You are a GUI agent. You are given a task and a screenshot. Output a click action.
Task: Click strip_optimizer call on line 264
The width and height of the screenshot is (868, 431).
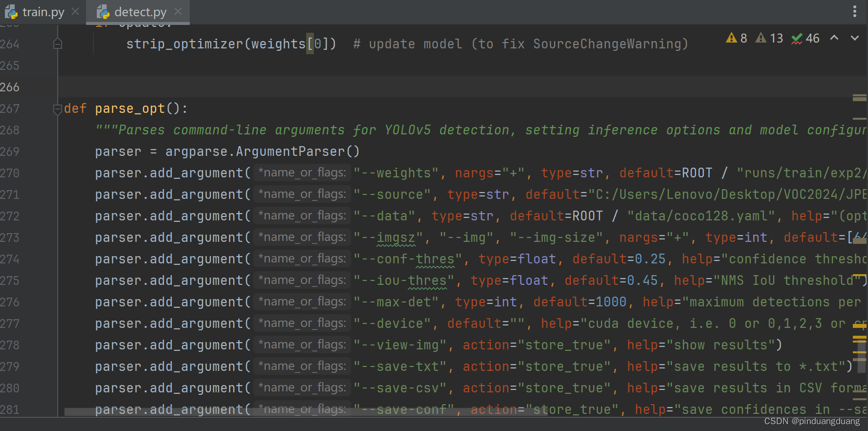(x=184, y=44)
